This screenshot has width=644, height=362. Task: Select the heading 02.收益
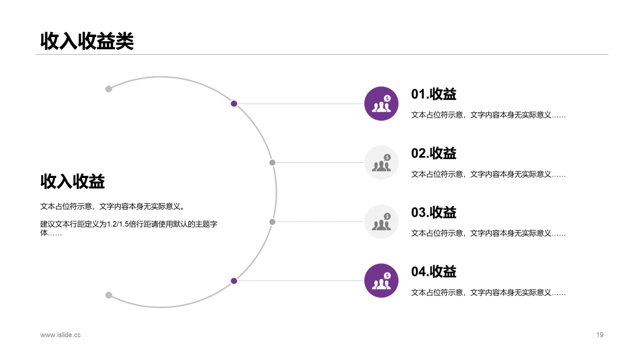434,153
